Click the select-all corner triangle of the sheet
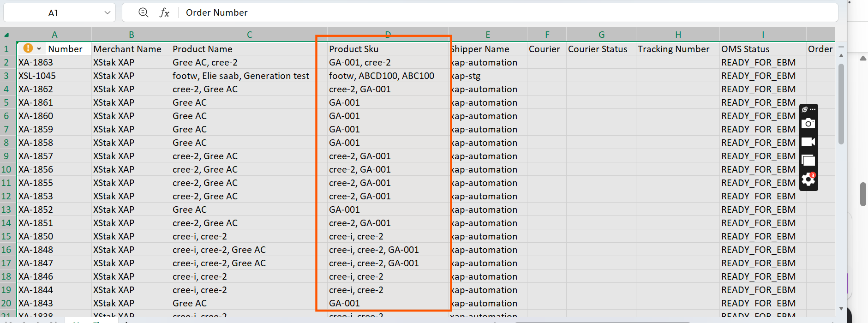This screenshot has height=323, width=868. pos(7,35)
